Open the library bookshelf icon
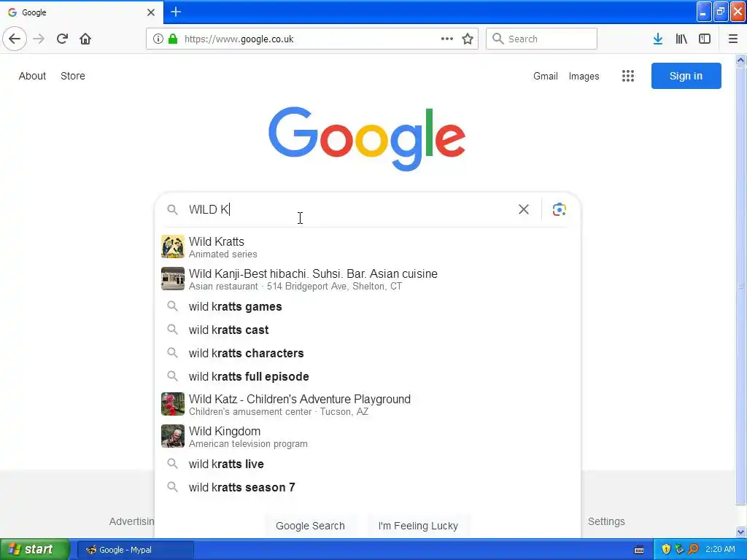747x560 pixels. click(681, 39)
